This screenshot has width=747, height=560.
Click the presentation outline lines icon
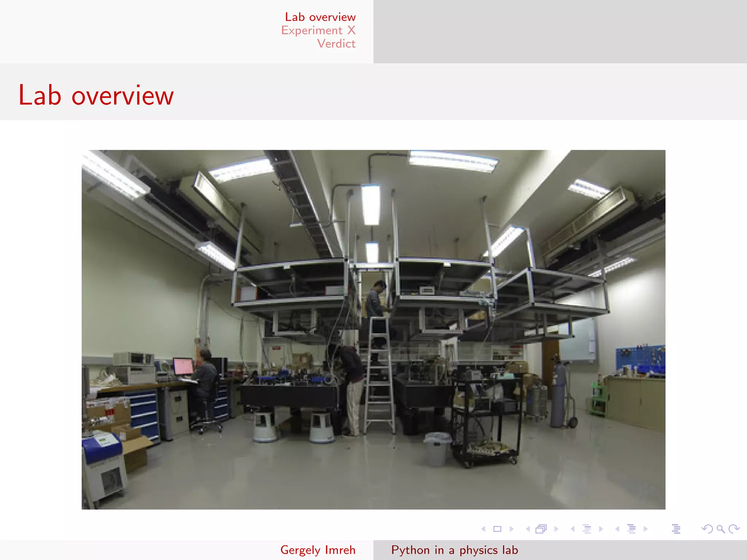tap(676, 529)
